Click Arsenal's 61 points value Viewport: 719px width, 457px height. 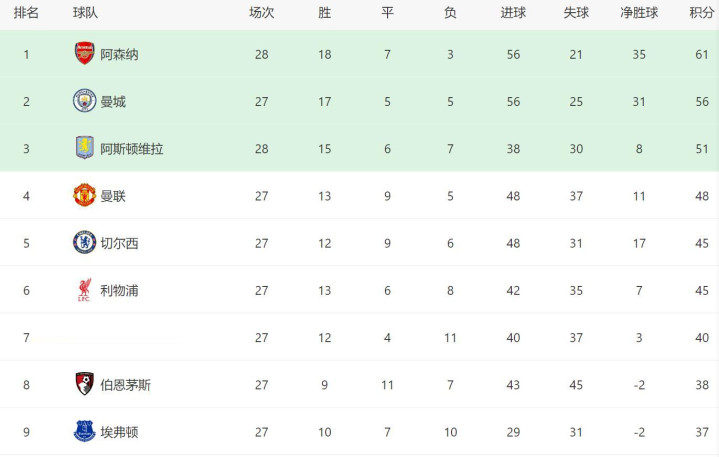(x=701, y=55)
